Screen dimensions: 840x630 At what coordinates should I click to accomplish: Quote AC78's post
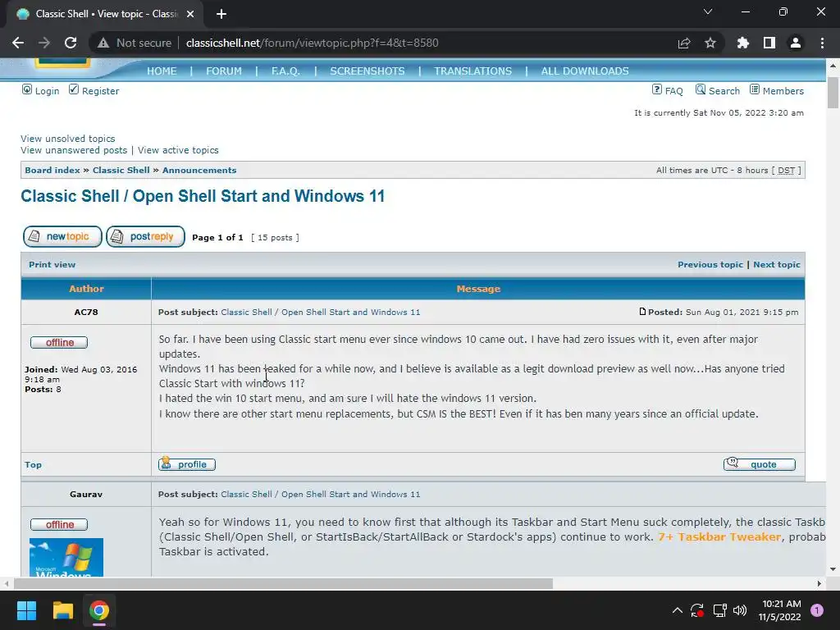point(759,464)
